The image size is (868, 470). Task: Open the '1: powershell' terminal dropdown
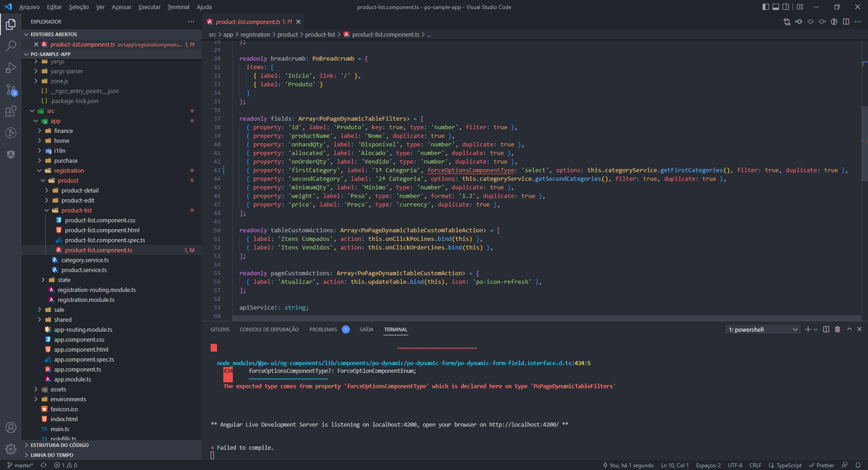pyautogui.click(x=762, y=329)
